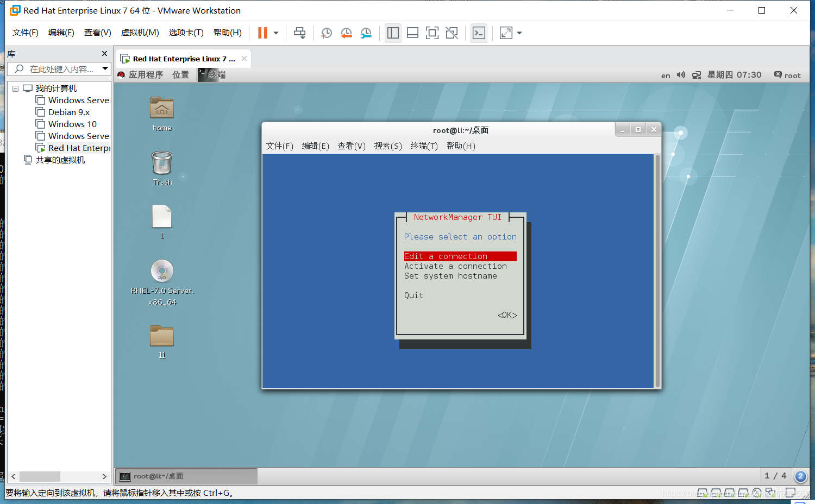Toggle the console view toolbar button
Viewport: 815px width, 504px height.
pyautogui.click(x=479, y=33)
